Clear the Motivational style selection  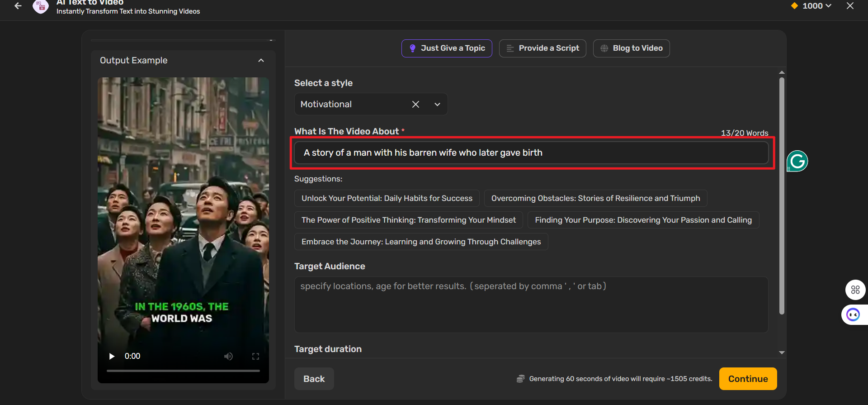click(x=415, y=105)
